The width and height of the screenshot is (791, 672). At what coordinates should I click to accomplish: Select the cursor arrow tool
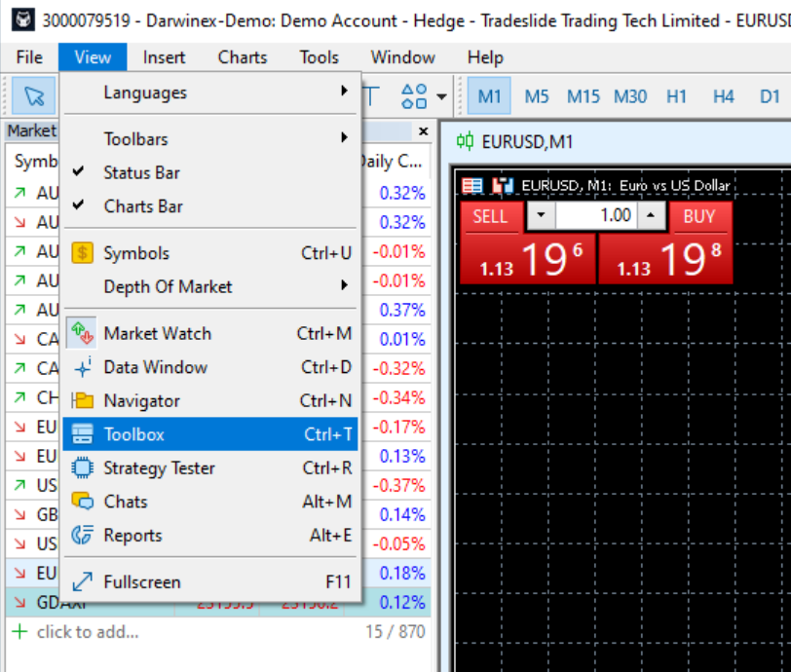click(34, 95)
